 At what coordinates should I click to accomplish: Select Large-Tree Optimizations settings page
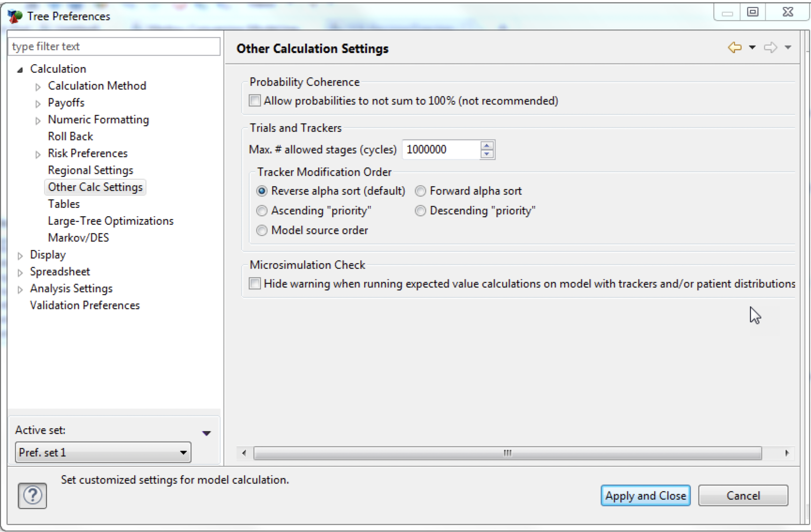tap(110, 220)
